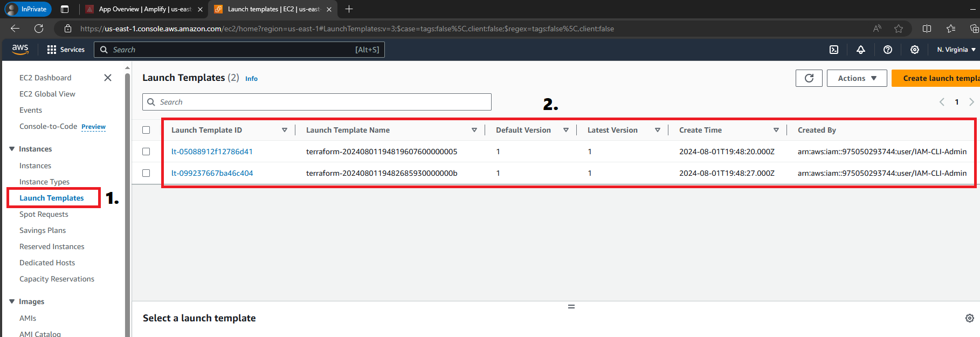Focus the AWS global search box
Screen dimensions: 980x337
tap(239, 50)
